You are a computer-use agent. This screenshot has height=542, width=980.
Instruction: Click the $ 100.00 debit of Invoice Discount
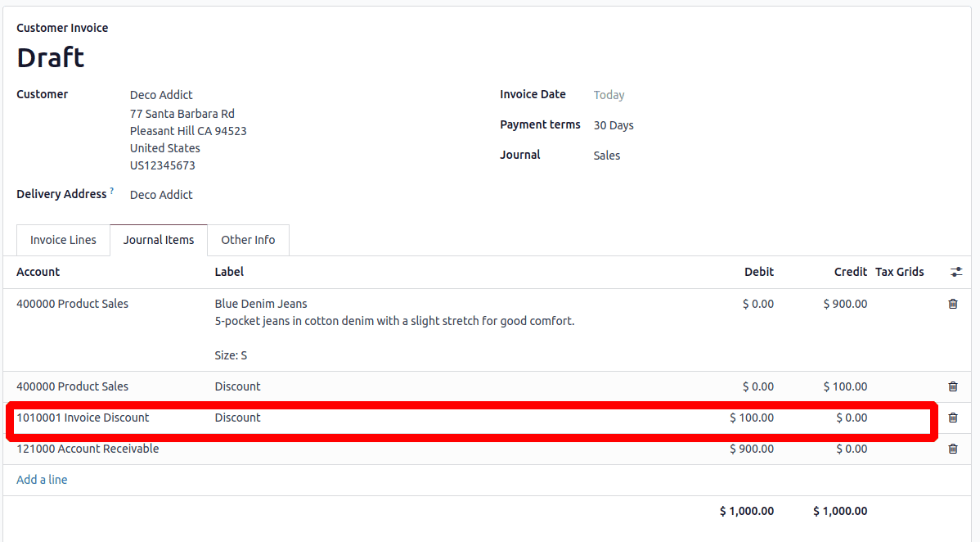[x=752, y=418]
